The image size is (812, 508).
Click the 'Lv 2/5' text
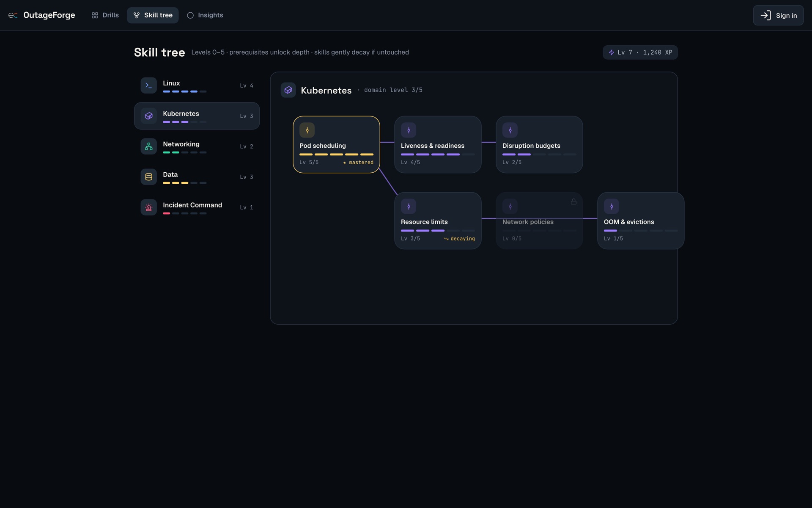coord(512,163)
